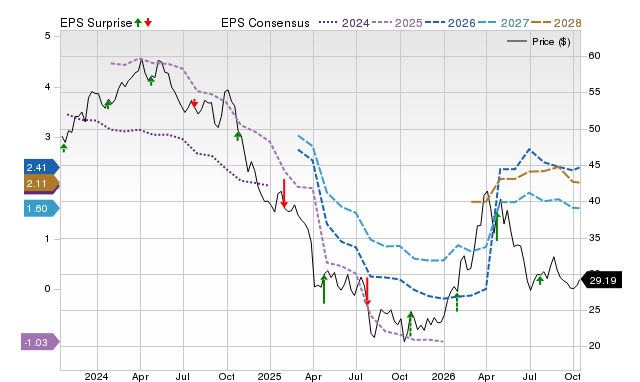The image size is (640, 382).
Task: Click the green up arrow in the EPS Surprise legend
Action: (x=138, y=22)
